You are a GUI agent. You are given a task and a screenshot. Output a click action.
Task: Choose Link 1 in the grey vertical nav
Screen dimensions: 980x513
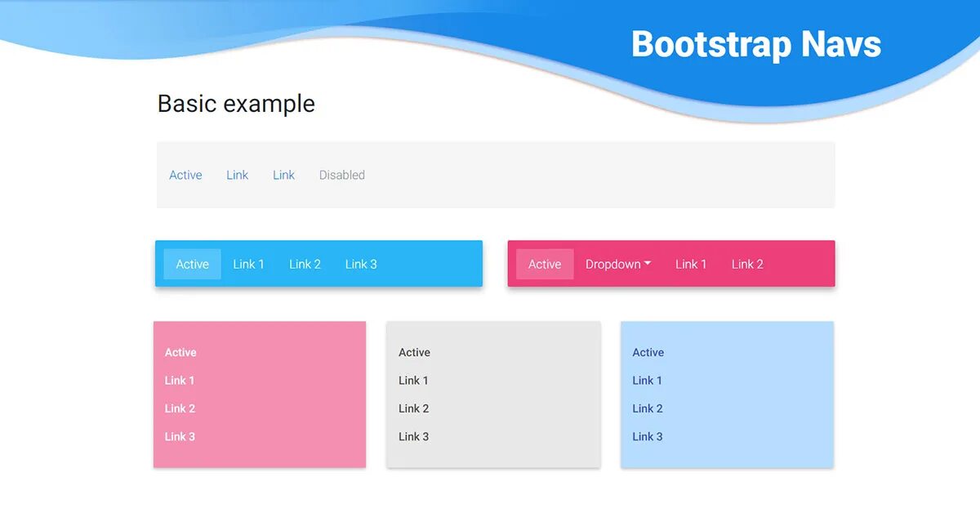coord(413,380)
